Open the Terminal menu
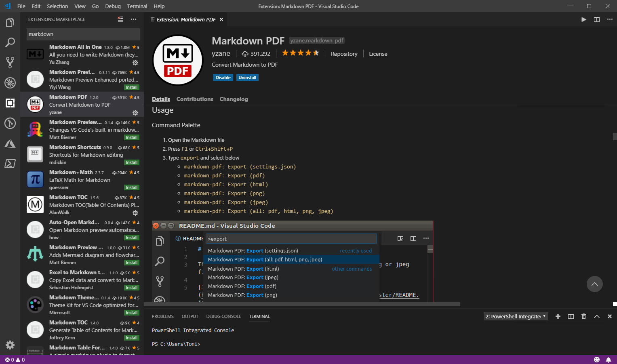 pos(137,6)
